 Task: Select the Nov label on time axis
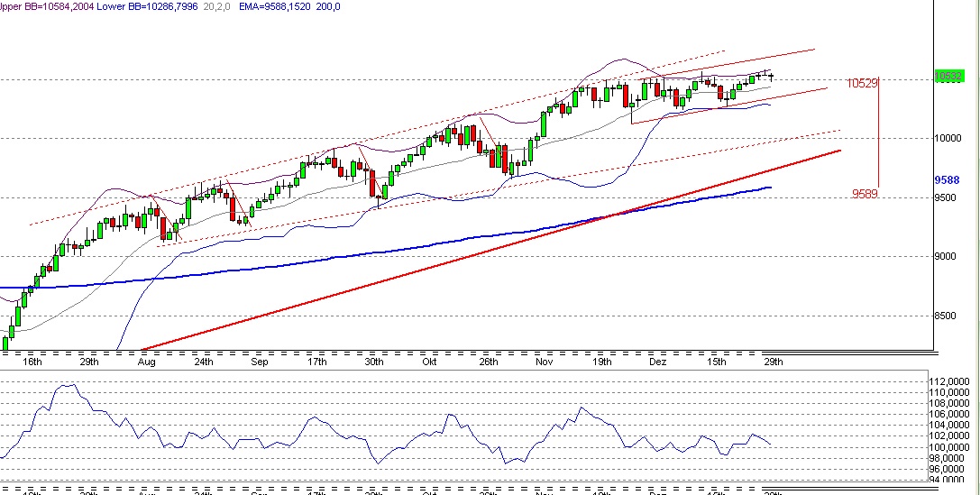click(x=544, y=362)
